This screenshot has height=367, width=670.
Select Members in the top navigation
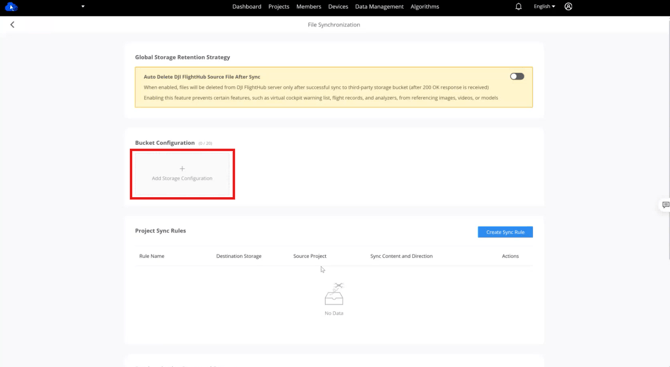[309, 6]
